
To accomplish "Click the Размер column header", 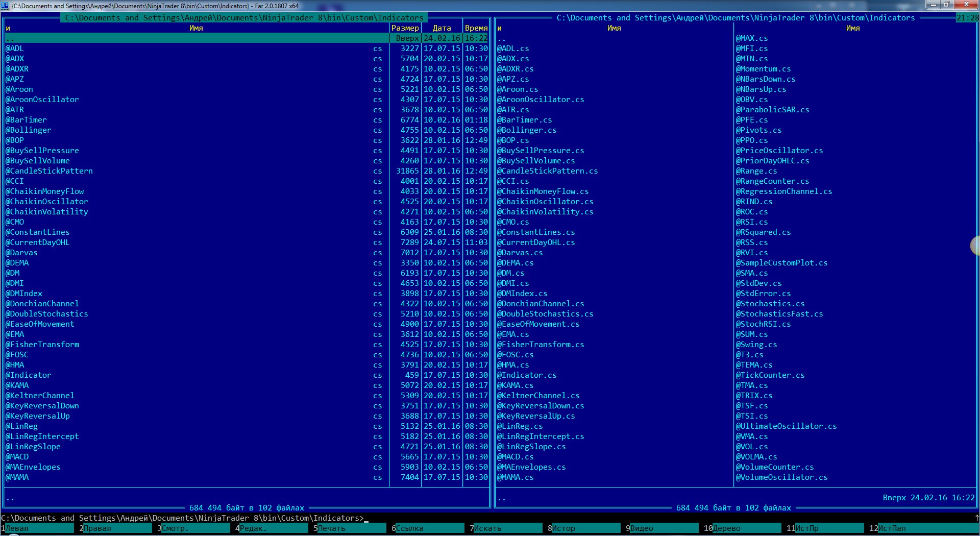I will click(405, 28).
